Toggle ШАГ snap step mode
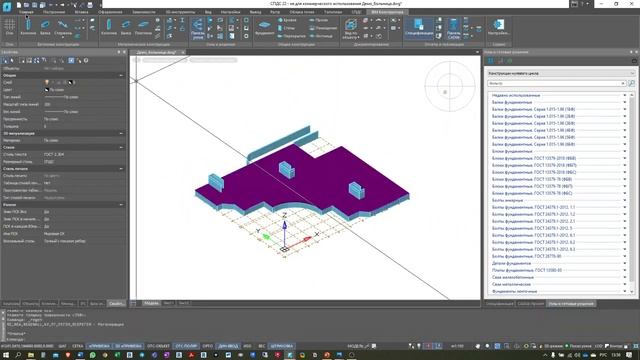 (x=62, y=346)
